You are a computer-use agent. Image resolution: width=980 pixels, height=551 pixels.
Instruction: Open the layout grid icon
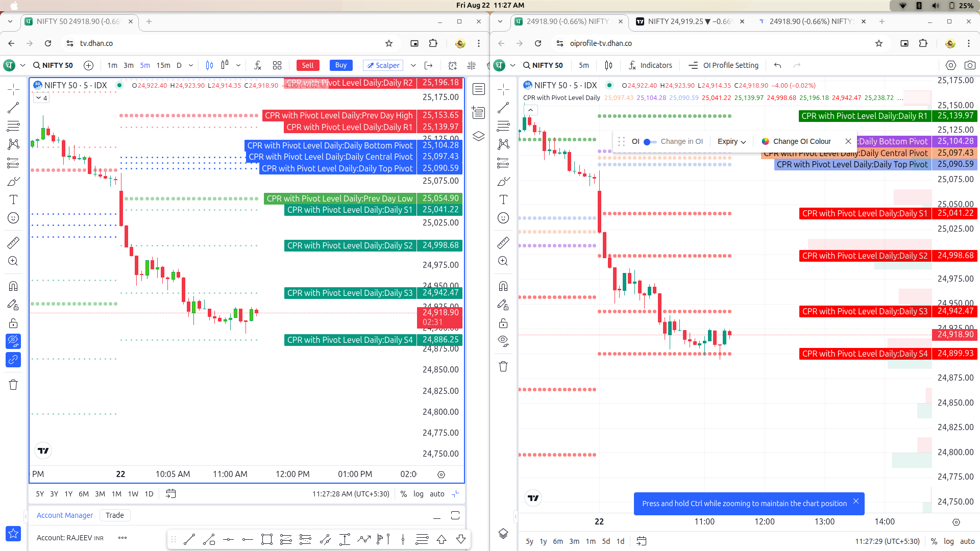(x=277, y=65)
